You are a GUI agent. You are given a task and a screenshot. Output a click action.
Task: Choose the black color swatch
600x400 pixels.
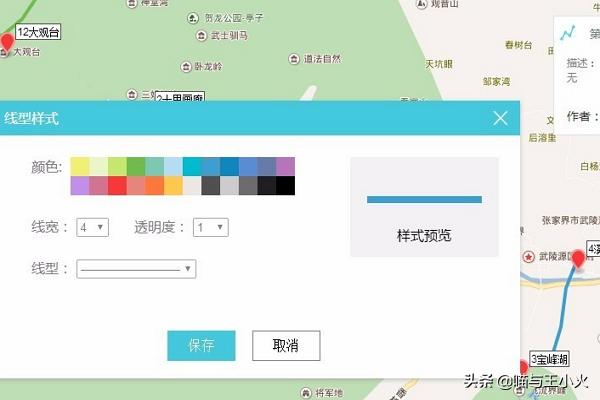(286, 185)
